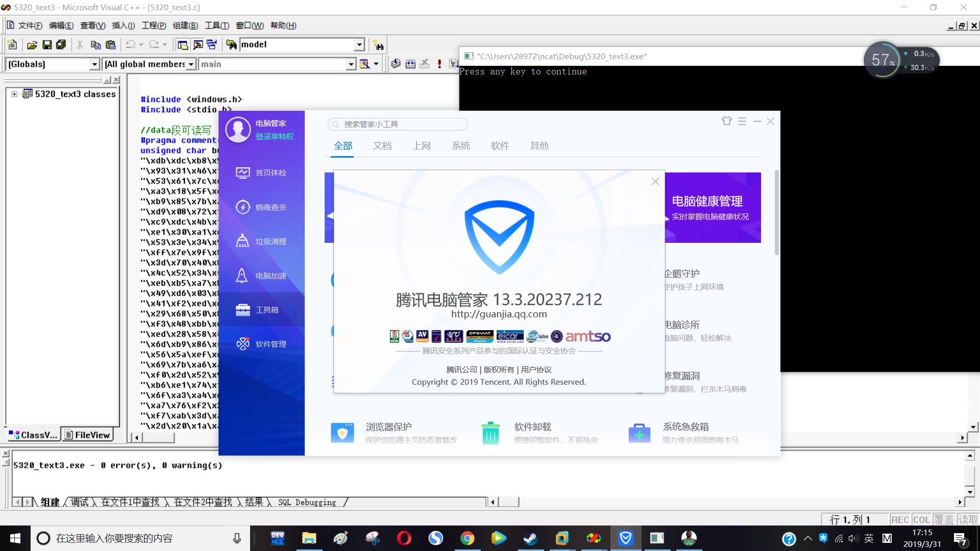
Task: Open the 组建(B) menu
Action: click(x=185, y=26)
